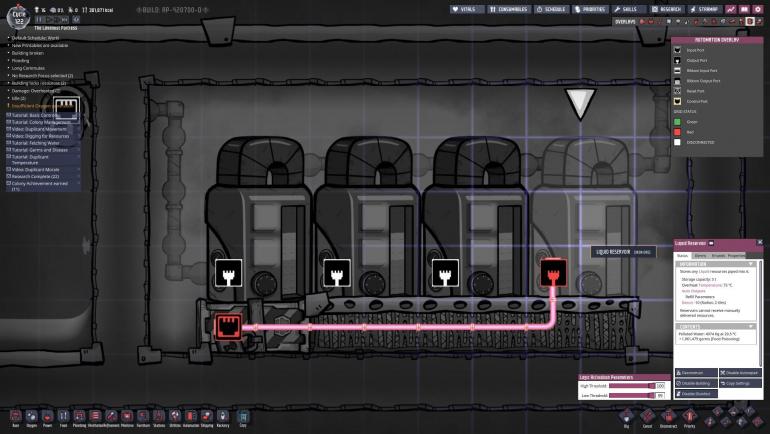Select the Dig tool
The image size is (770, 434).
point(627,418)
